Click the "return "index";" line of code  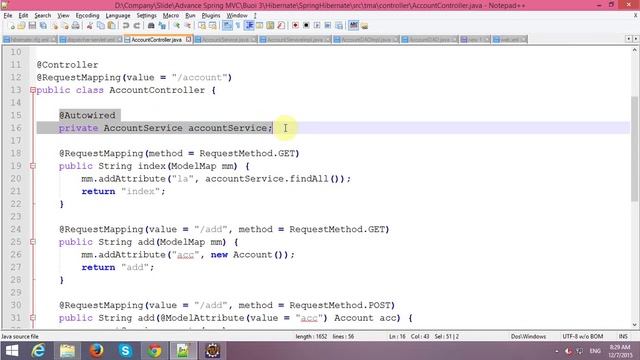click(123, 191)
